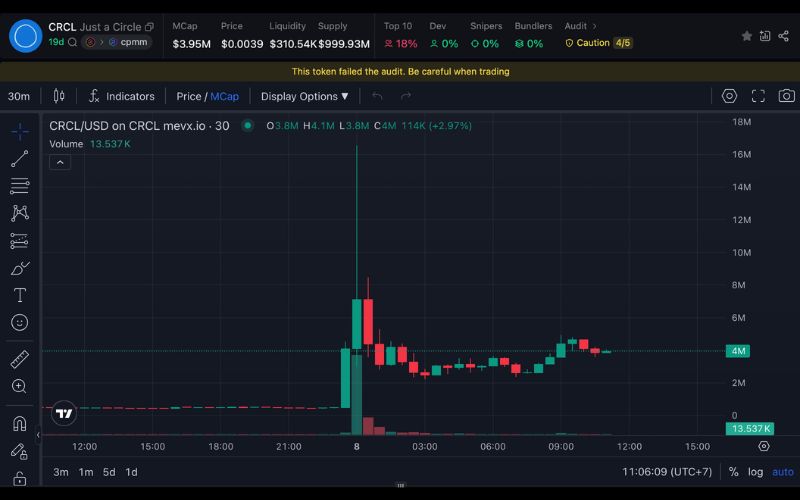Open chart settings hexagon icon
800x500 pixels.
(729, 96)
